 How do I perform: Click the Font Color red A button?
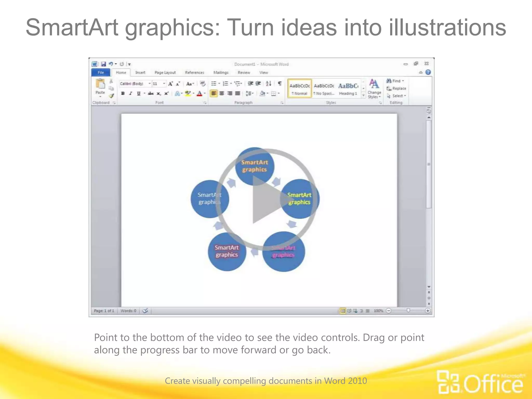point(199,94)
